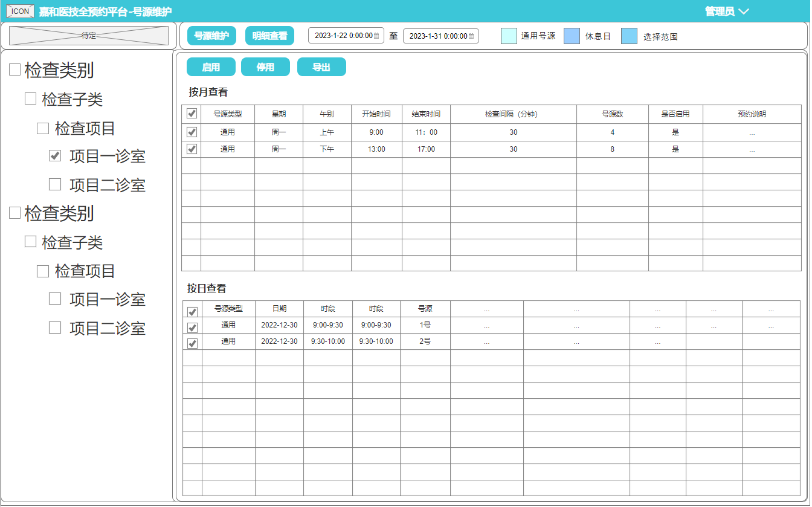This screenshot has height=507, width=812.
Task: Toggle select-all checkbox in 按日查看 table header
Action: pos(192,312)
